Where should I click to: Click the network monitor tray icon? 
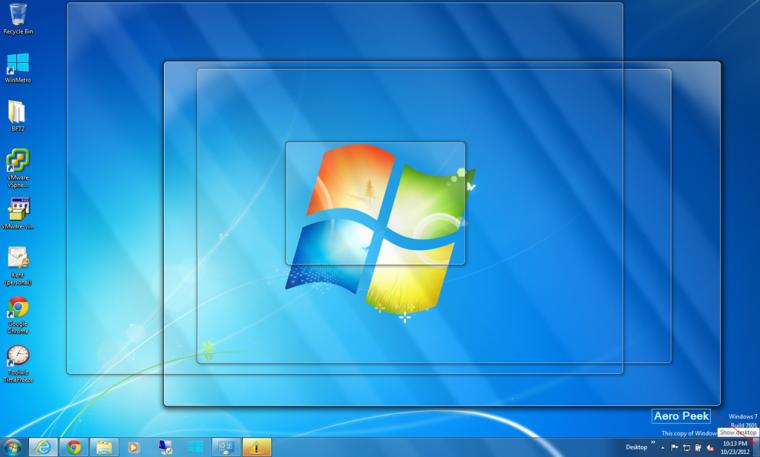(x=686, y=448)
